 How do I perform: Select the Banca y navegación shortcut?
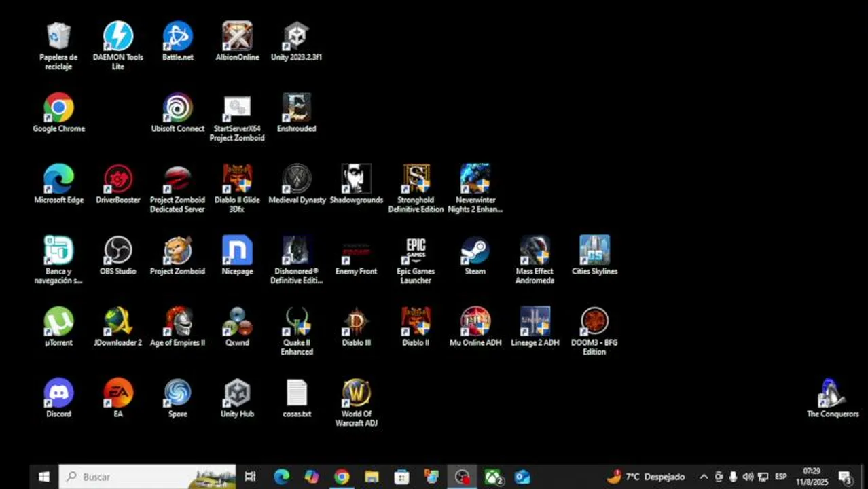(59, 260)
